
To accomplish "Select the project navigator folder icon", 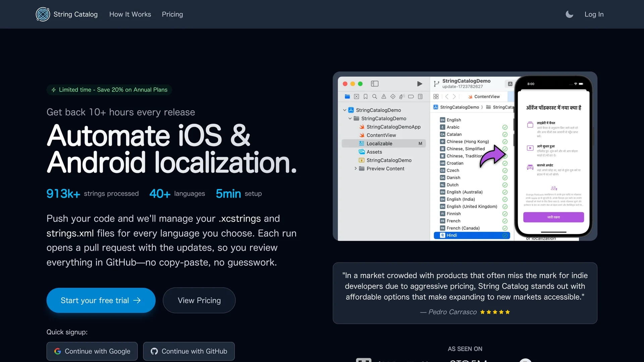I will 347,97.
